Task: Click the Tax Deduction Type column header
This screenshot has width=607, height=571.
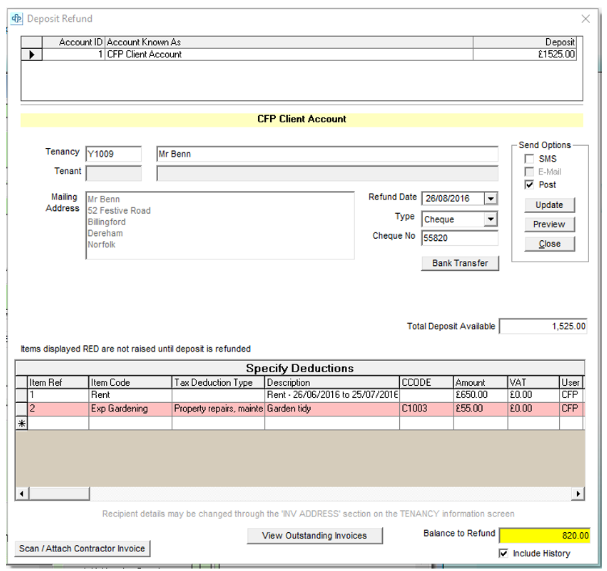Action: click(218, 382)
